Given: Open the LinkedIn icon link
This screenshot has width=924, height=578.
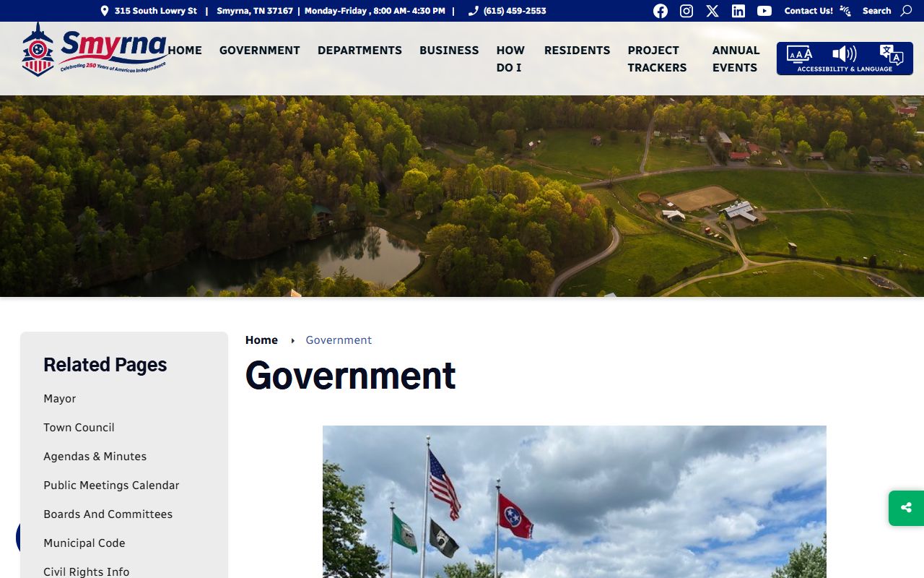Looking at the screenshot, I should coord(738,11).
